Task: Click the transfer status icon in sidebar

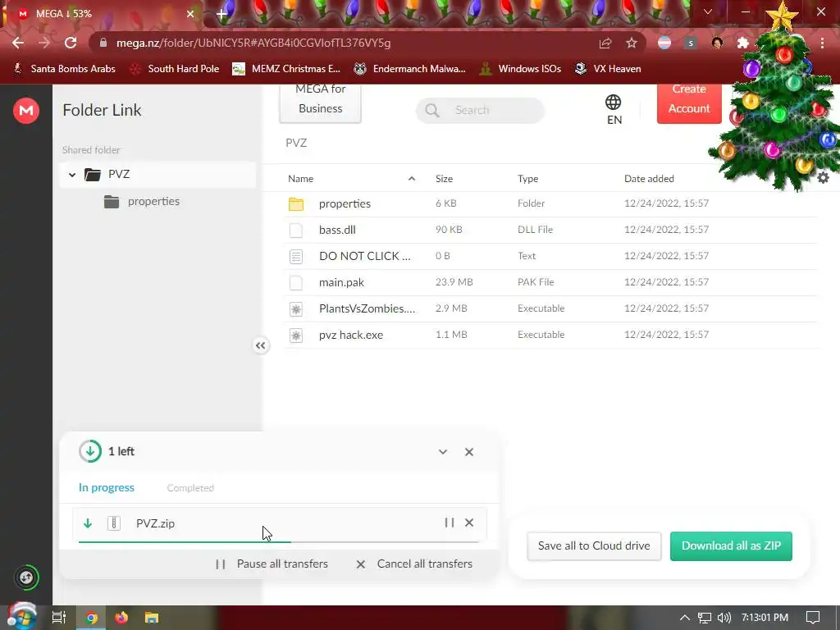Action: [26, 577]
